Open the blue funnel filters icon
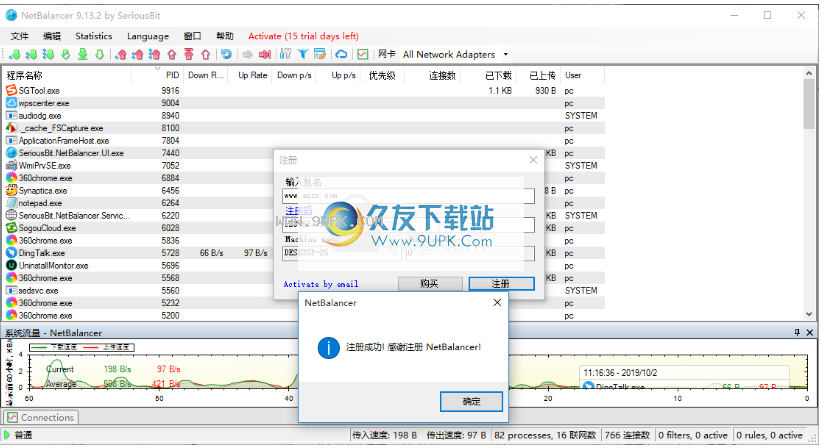823x448 pixels. [302, 54]
